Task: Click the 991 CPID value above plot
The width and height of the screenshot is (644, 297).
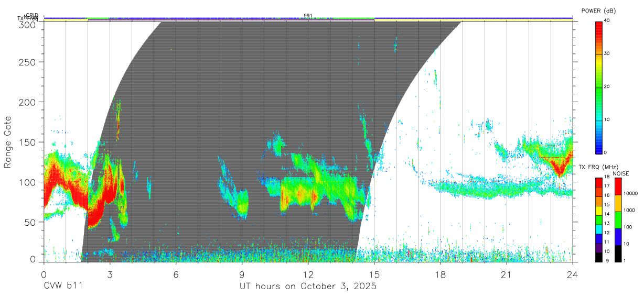Action: (x=308, y=16)
